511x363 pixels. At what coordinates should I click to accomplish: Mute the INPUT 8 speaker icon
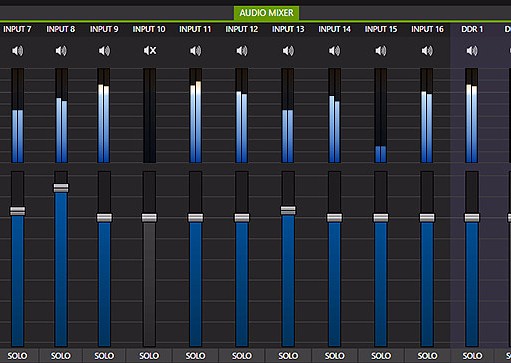(61, 51)
